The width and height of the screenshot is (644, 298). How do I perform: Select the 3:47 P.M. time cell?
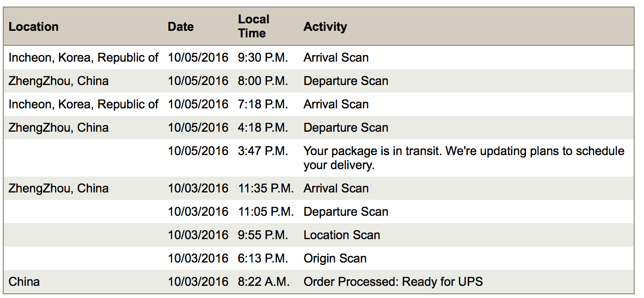263,151
